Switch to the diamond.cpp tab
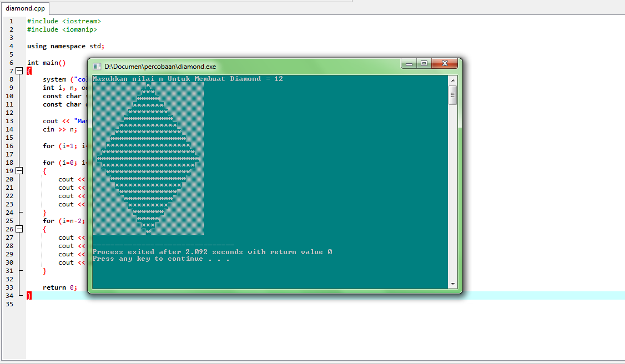Image resolution: width=625 pixels, height=364 pixels. [25, 8]
